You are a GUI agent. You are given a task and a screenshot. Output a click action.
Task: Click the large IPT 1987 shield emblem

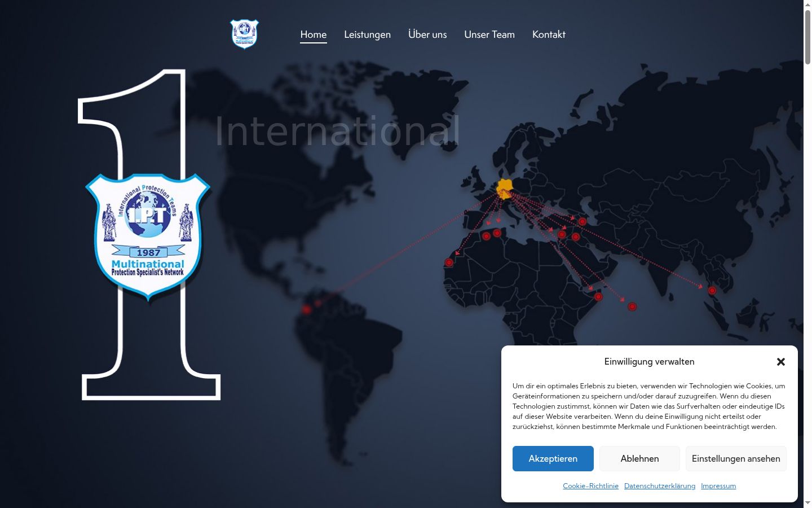pyautogui.click(x=148, y=236)
